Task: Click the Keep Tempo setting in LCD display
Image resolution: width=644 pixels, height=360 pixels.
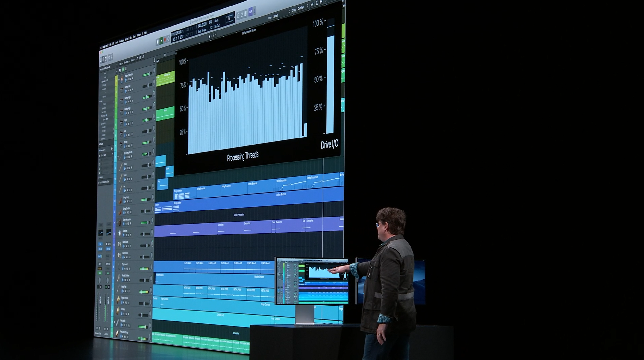Action: click(x=202, y=30)
